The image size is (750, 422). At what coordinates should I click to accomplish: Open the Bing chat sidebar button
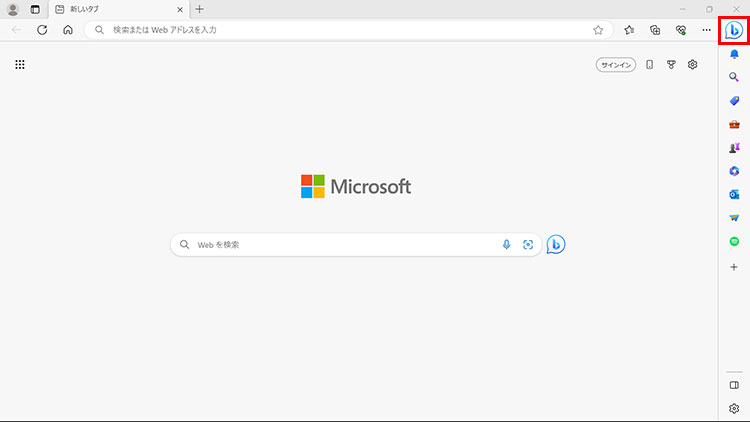click(x=734, y=30)
